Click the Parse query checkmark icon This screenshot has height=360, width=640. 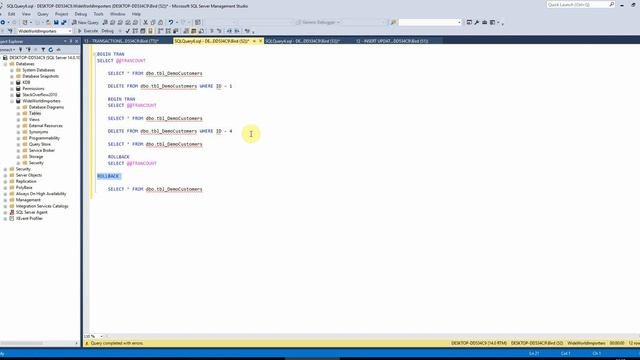(128, 31)
